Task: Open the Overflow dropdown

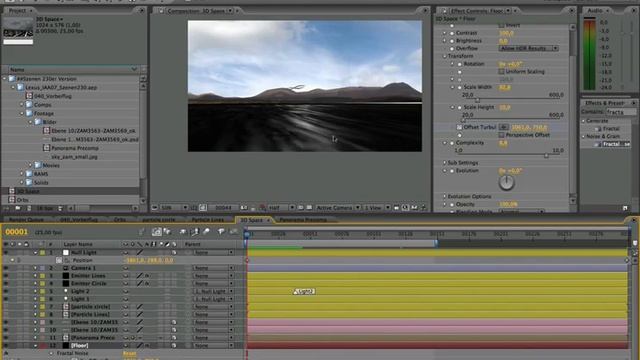Action: [529, 49]
